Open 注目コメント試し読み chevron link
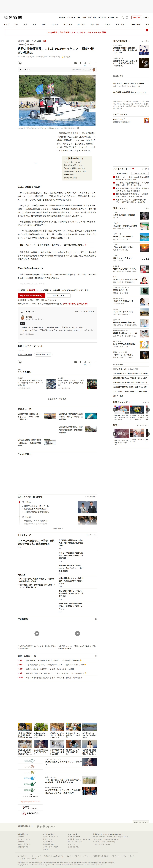 (x=84, y=311)
